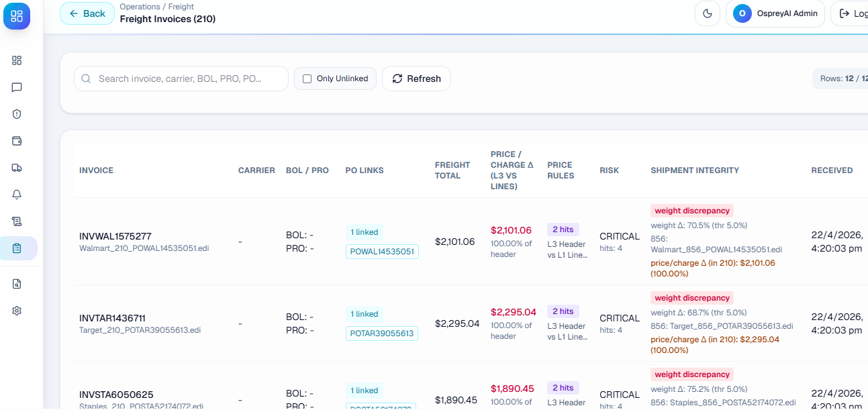
Task: Enable the Only Unlinked checkbox
Action: tap(307, 79)
